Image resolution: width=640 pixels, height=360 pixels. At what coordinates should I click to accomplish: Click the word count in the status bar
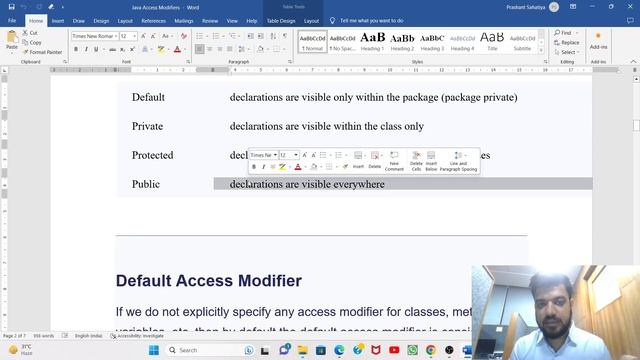coord(43,336)
